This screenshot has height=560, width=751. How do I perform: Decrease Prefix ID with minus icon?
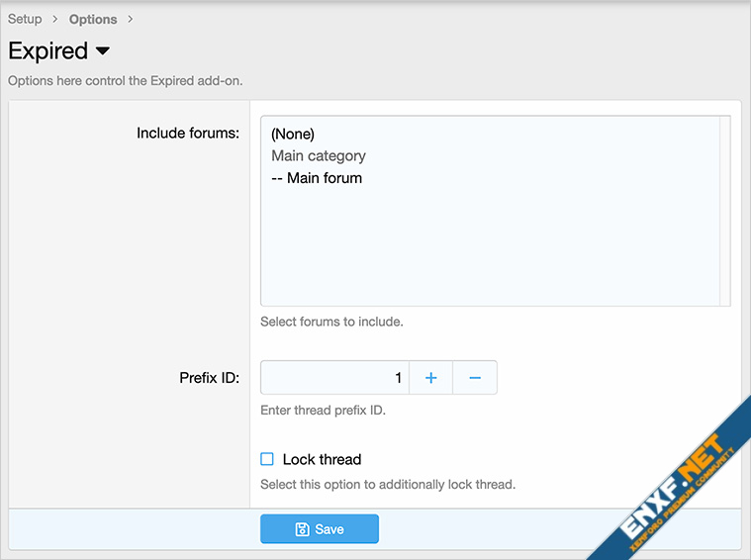click(475, 378)
